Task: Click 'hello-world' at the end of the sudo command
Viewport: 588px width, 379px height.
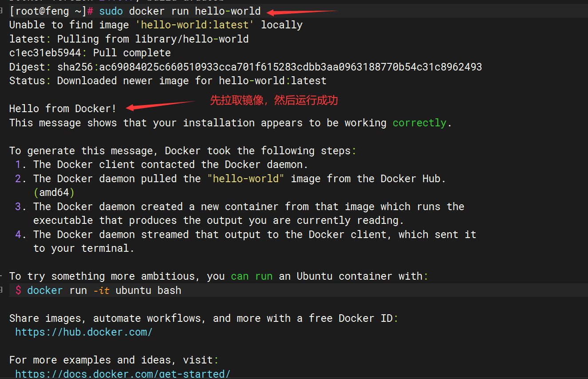Action: click(x=228, y=11)
